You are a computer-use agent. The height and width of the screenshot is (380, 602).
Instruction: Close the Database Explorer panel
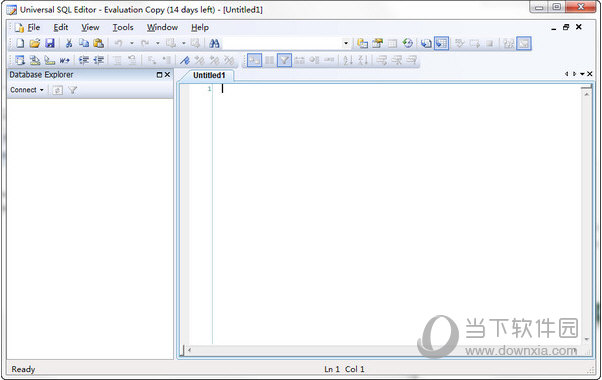167,75
